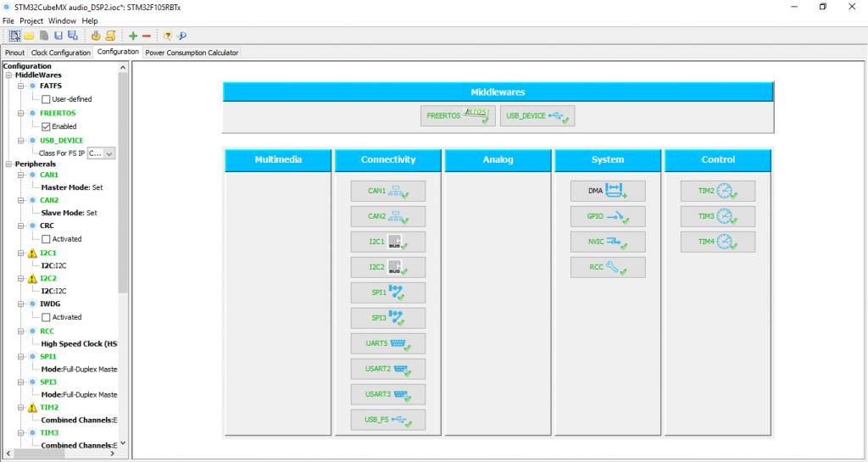Uncheck the FREERTOS Enabled checkbox
Viewport: 868px width, 462px height.
click(47, 126)
